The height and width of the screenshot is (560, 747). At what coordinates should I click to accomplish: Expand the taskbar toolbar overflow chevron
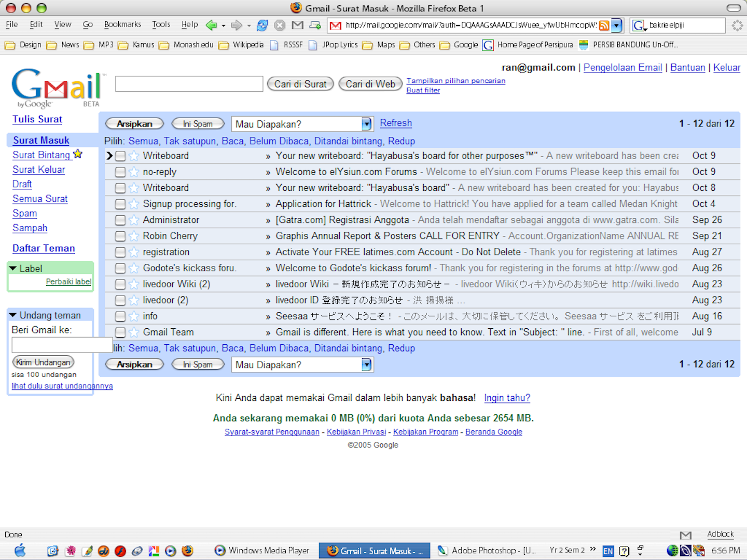click(x=593, y=550)
